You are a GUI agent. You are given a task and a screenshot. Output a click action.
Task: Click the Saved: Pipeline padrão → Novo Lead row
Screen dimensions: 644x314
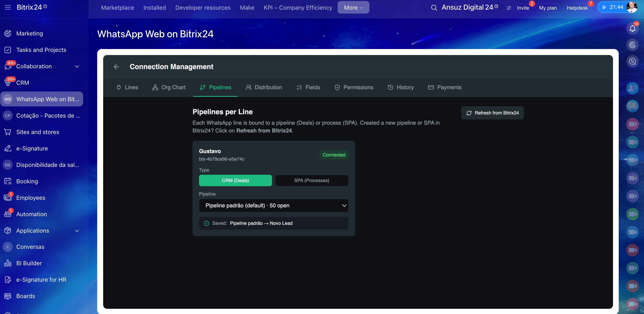274,223
